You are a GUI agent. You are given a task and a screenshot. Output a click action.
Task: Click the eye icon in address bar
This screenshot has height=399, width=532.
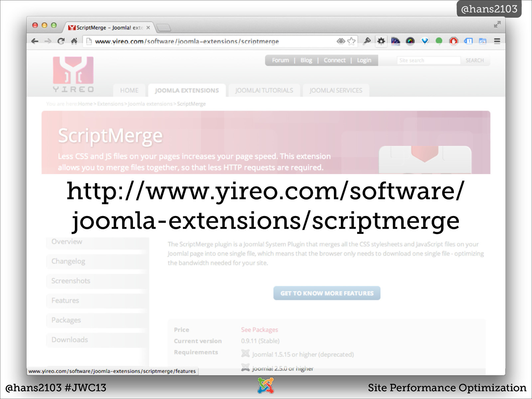pos(341,41)
